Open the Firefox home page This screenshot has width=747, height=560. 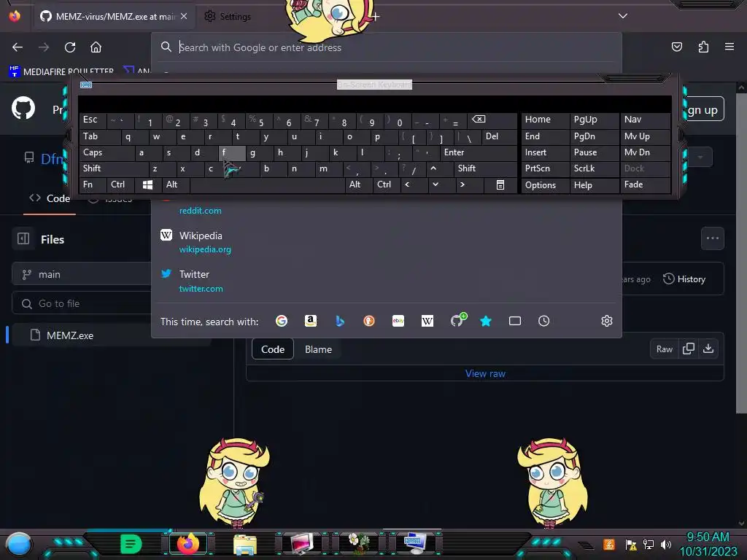pos(96,47)
